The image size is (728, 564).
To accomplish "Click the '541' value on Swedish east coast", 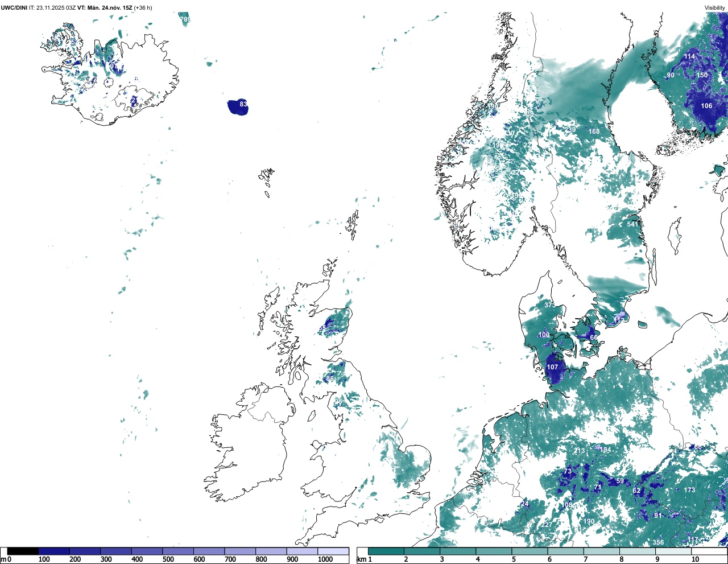I will click(632, 224).
